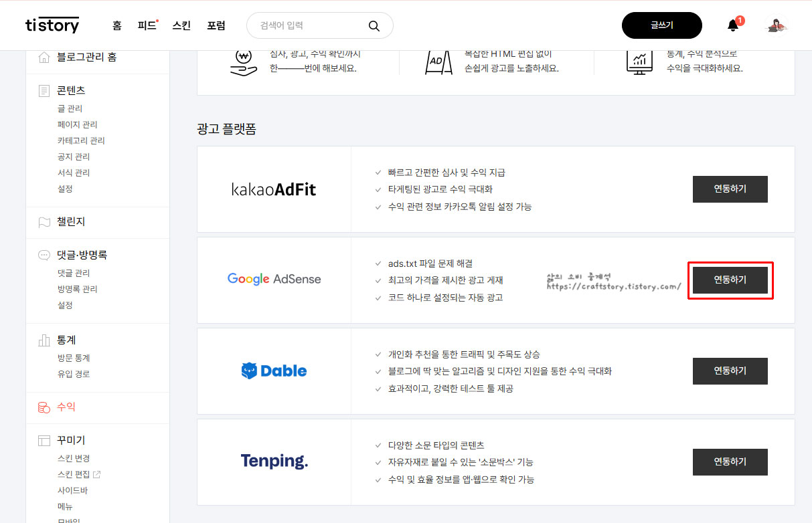The image size is (812, 523).
Task: Open the 챌린지 sidebar item
Action: [x=71, y=222]
